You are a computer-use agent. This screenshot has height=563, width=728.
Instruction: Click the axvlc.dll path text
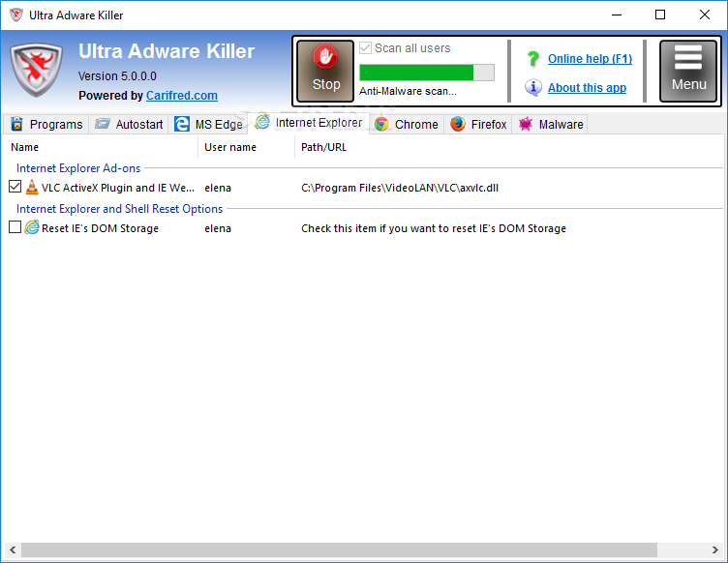400,188
